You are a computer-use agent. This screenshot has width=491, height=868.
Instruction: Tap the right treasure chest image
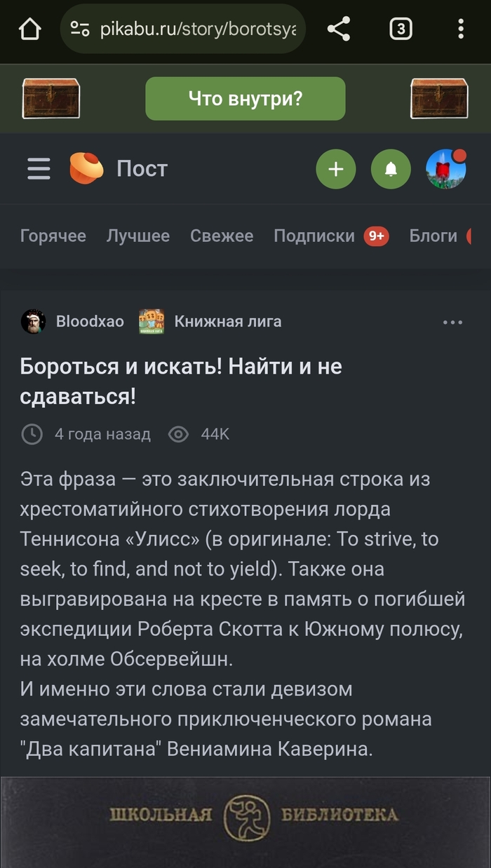[439, 98]
